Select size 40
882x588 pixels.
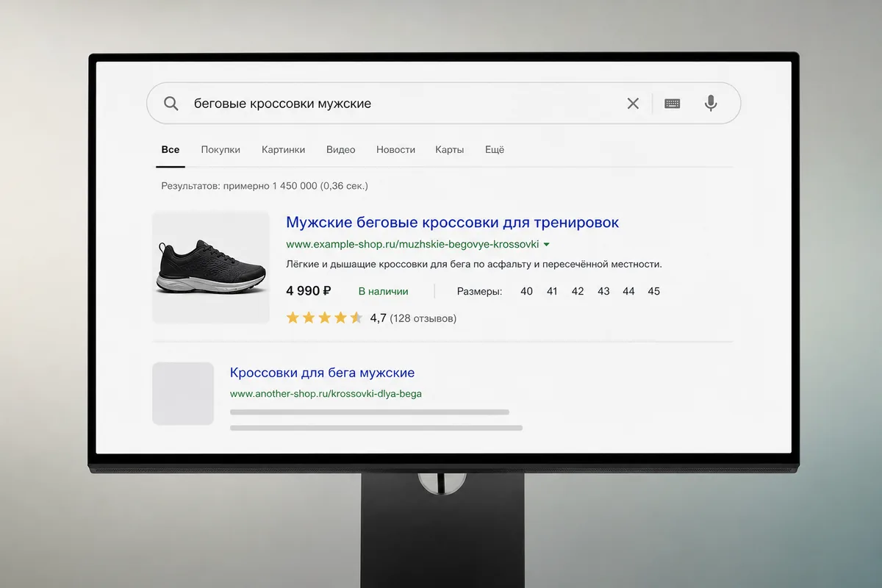(526, 291)
